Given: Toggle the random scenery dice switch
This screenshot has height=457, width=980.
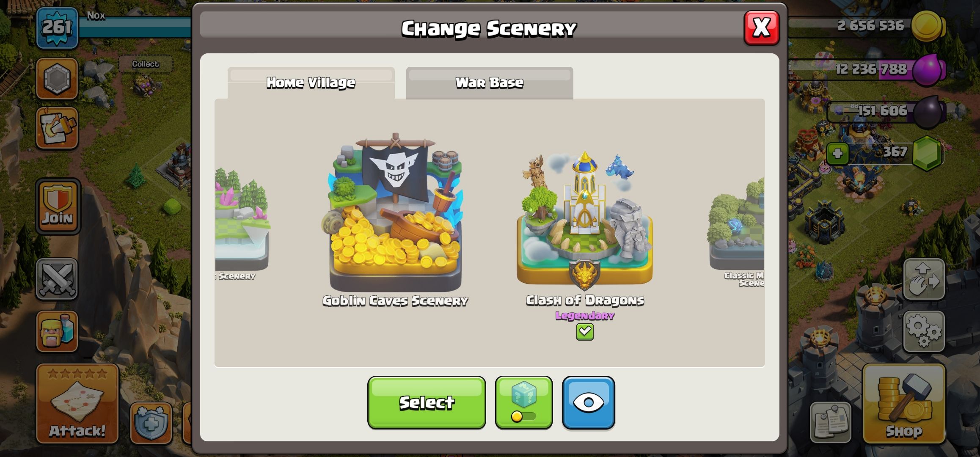Looking at the screenshot, I should (x=524, y=403).
